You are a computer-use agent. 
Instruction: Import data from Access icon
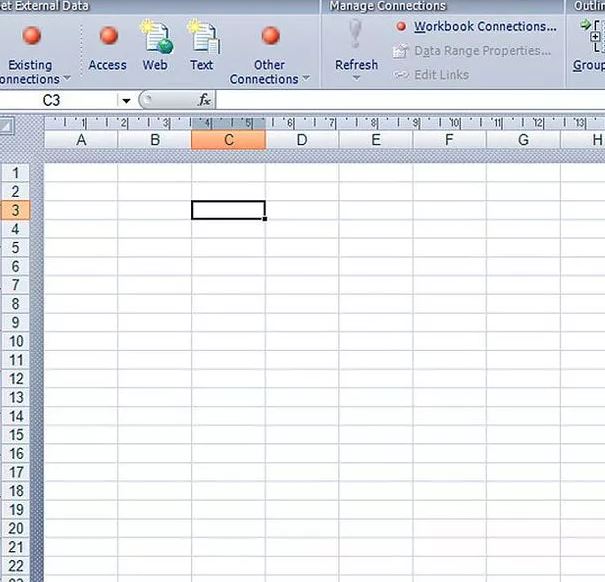108,37
